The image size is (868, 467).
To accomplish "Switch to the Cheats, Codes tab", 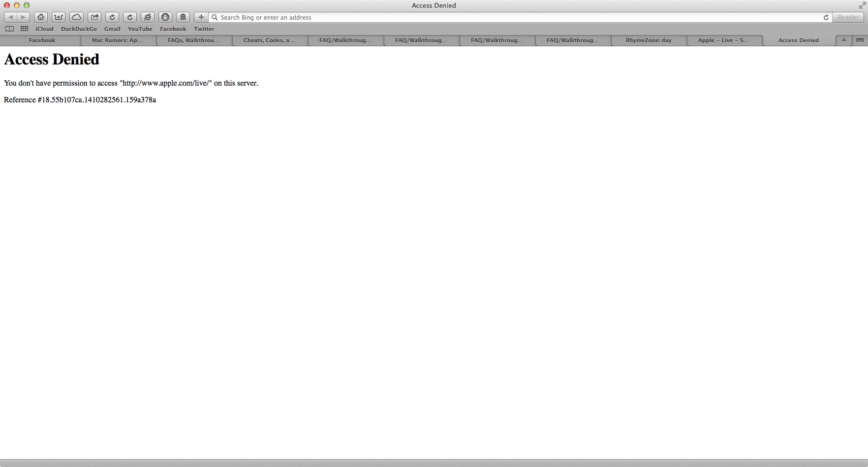I will [x=270, y=40].
